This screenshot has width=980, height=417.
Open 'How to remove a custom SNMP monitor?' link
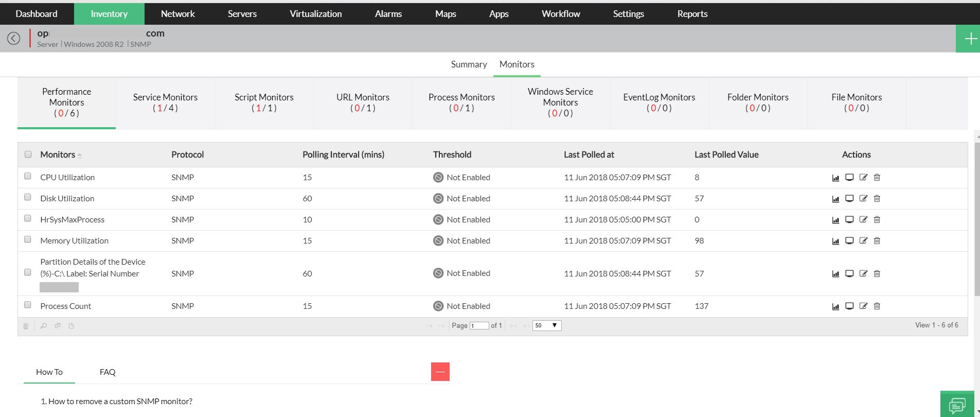click(x=120, y=402)
